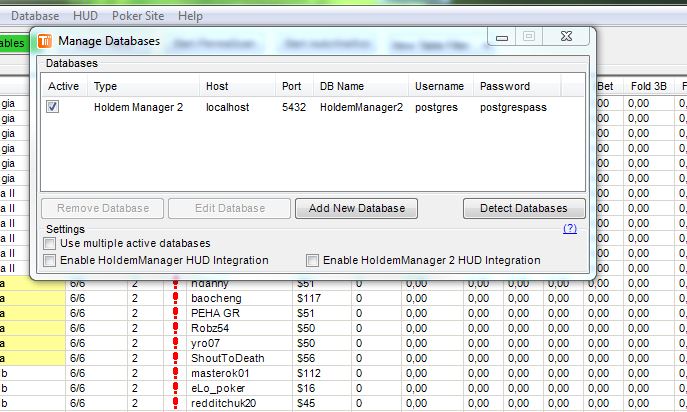Select the postgres username cell
The height and width of the screenshot is (412, 687).
click(x=436, y=107)
